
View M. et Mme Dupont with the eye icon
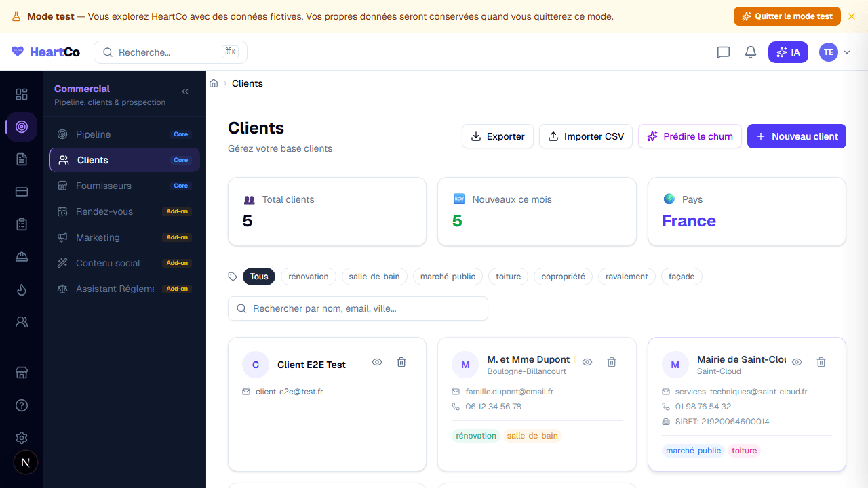coord(587,362)
